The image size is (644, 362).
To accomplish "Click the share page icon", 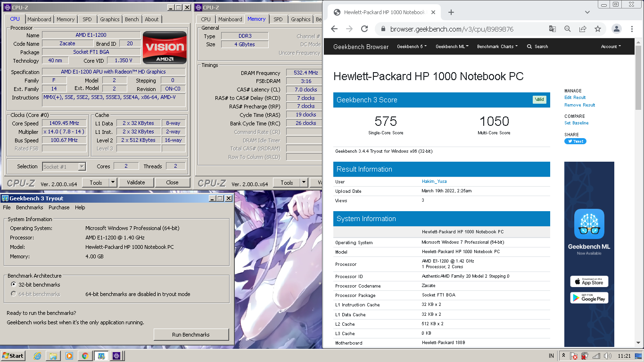I will 583,29.
